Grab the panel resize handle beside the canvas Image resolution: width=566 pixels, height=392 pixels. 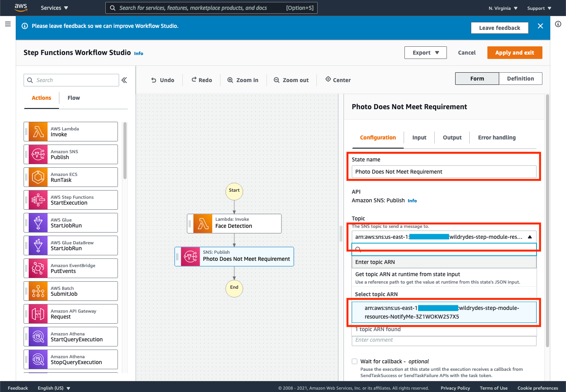point(341,234)
